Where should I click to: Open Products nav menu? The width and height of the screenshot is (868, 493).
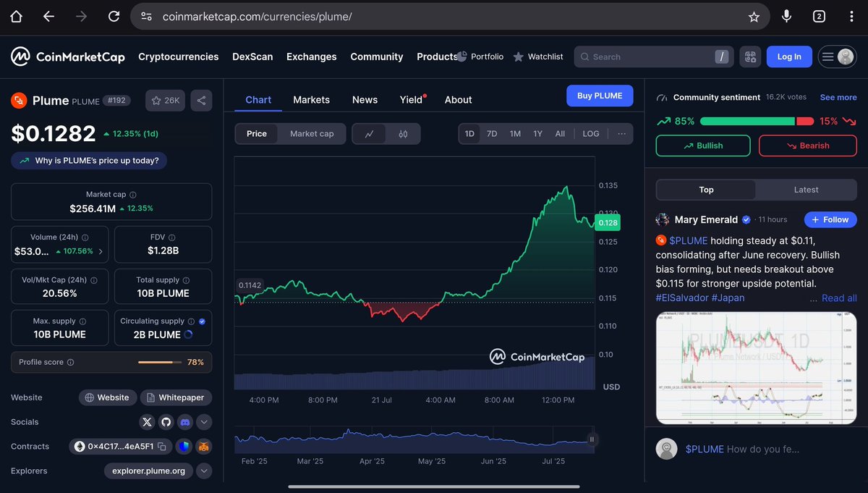tap(438, 56)
